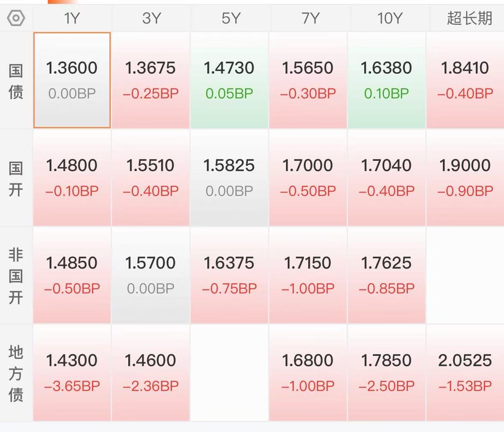Open the highlighted 国债 1Y cell 1.3600
The height and width of the screenshot is (432, 504).
(72, 80)
